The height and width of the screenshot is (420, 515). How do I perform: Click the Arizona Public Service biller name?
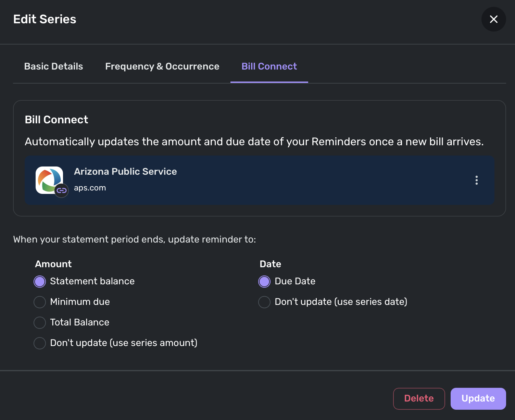[x=125, y=171]
